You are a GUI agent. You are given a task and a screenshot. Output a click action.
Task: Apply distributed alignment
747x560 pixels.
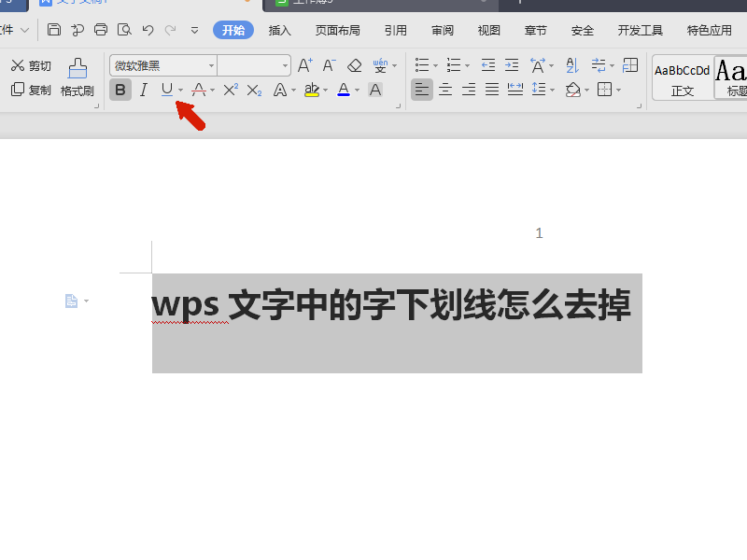click(515, 90)
